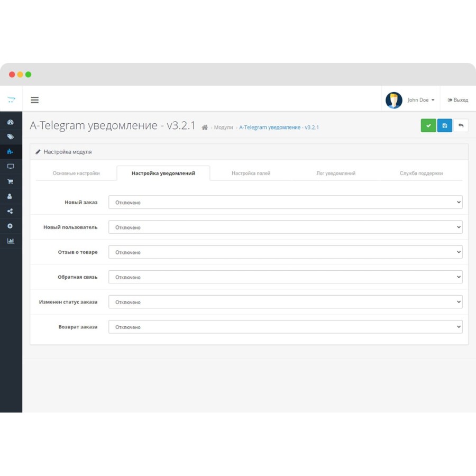Toggle the hamburger menu button
This screenshot has width=476, height=476.
tap(34, 100)
